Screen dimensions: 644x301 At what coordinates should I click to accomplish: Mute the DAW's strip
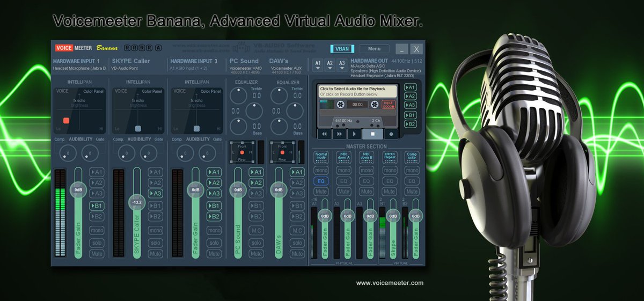(297, 254)
